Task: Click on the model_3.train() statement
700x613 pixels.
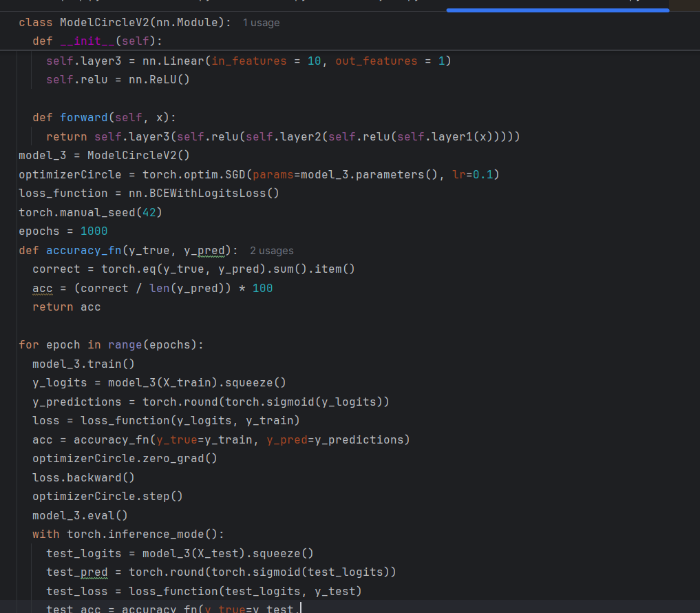Action: point(83,364)
